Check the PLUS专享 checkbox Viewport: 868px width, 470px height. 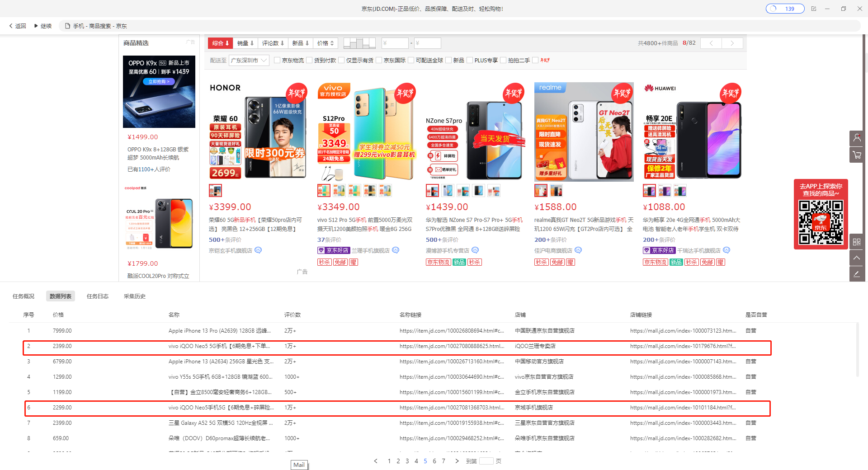click(470, 60)
